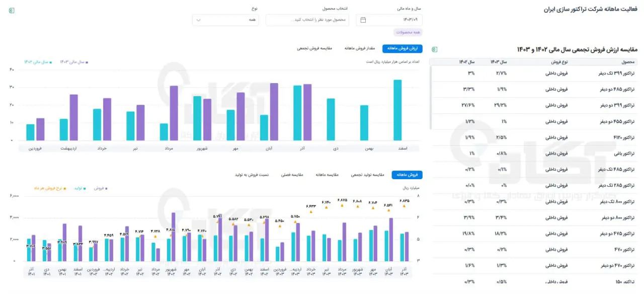The height and width of the screenshot is (302, 644).
Task: Click the export icon beside the cumulative sales table title
Action: click(434, 49)
